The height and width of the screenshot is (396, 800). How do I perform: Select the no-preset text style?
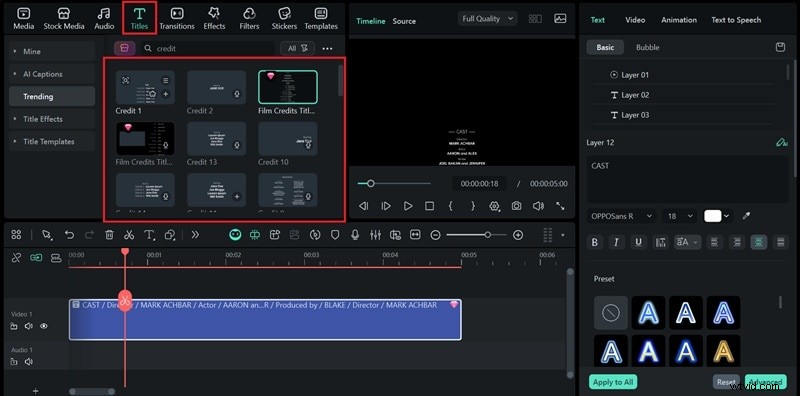pos(611,312)
